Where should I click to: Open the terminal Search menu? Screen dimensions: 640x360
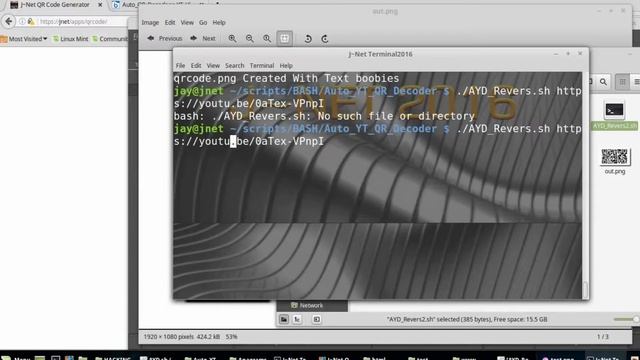pos(235,65)
